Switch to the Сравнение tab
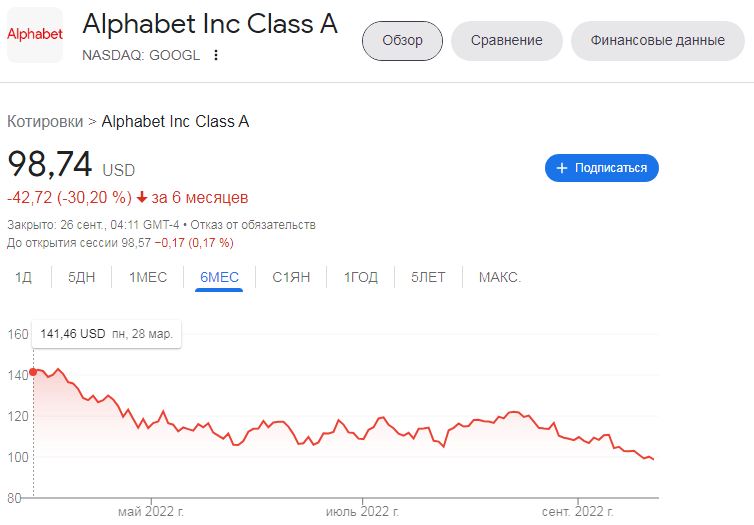The height and width of the screenshot is (525, 754). (507, 41)
